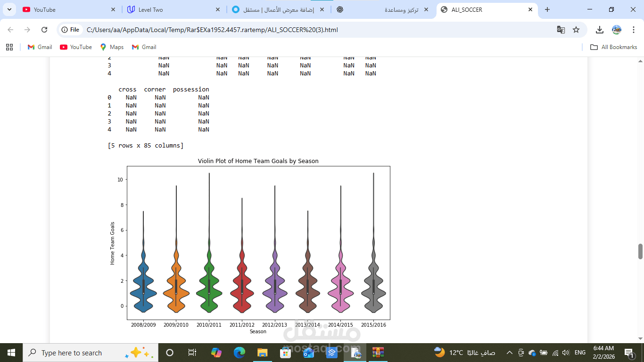This screenshot has height=362, width=644.
Task: Open Chrome's three-dot menu
Action: (634, 29)
